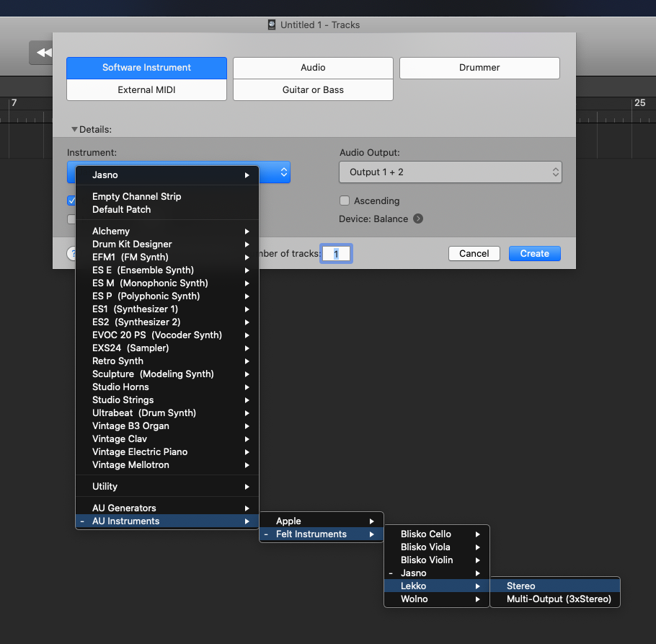
Task: Open the Jasno submenu under Felt Instruments
Action: click(x=437, y=573)
